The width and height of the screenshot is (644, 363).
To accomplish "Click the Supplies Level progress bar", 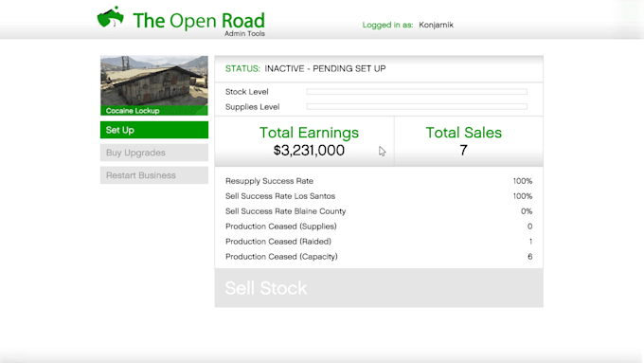I will (417, 106).
